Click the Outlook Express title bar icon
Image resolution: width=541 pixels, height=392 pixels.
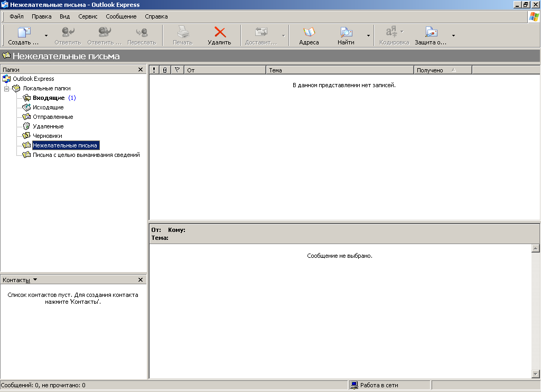point(4,4)
